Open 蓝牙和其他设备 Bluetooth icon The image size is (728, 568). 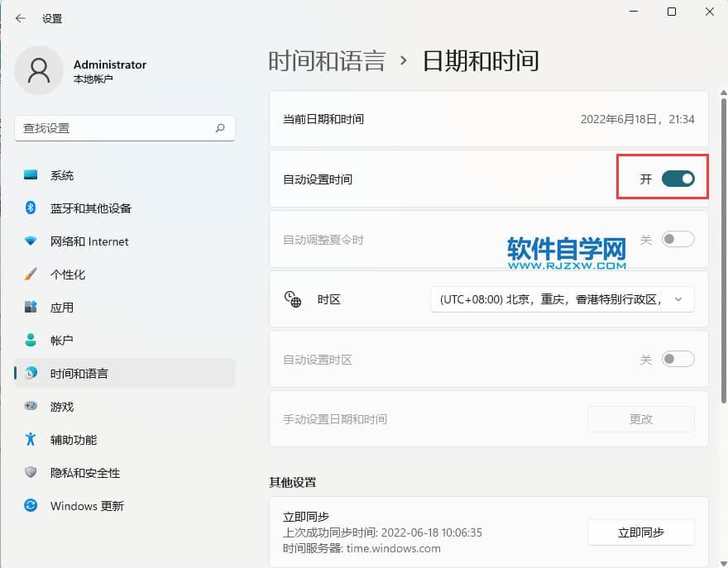(x=31, y=208)
